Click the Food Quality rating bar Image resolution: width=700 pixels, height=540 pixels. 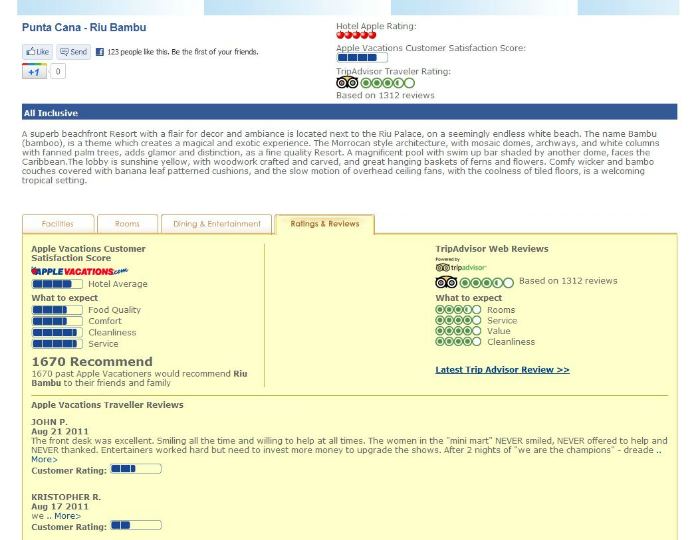(x=57, y=310)
